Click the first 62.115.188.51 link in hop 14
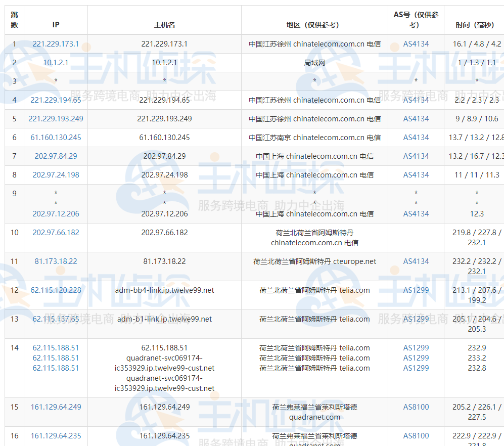504x446 pixels. (55, 348)
